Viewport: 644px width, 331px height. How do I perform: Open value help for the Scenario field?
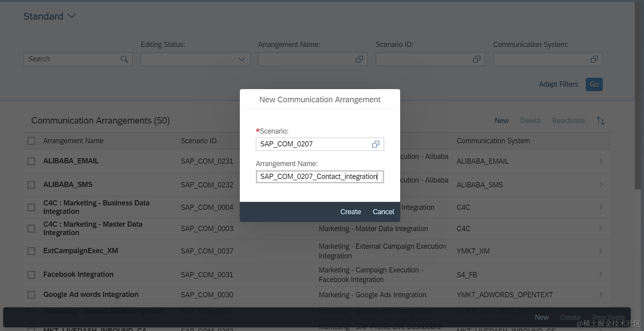pyautogui.click(x=376, y=144)
